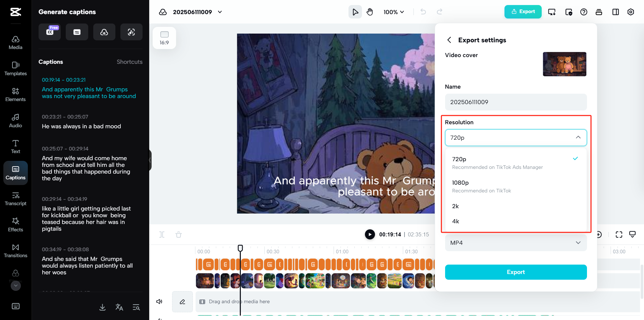Screen dimensions: 644x320
Task: Open the CapCut home logo
Action: pos(15,12)
